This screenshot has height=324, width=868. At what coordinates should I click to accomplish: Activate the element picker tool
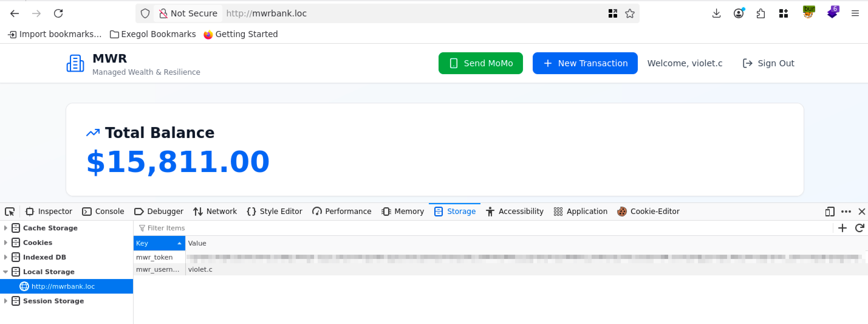10,212
